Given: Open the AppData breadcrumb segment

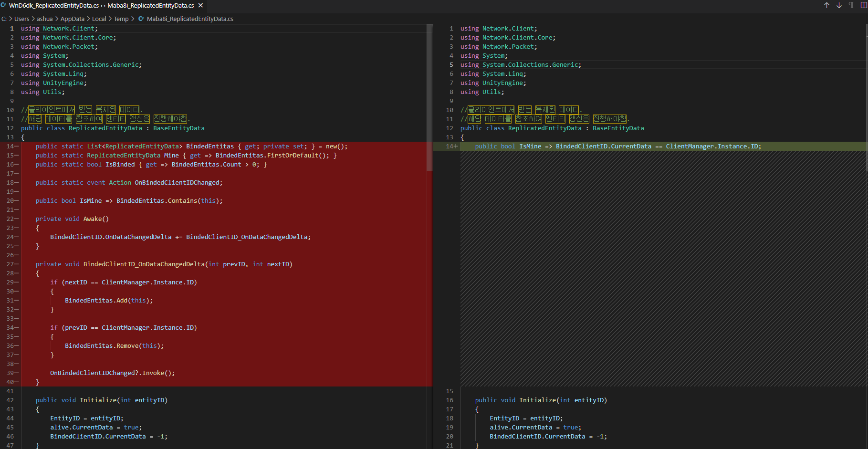Looking at the screenshot, I should click(72, 19).
